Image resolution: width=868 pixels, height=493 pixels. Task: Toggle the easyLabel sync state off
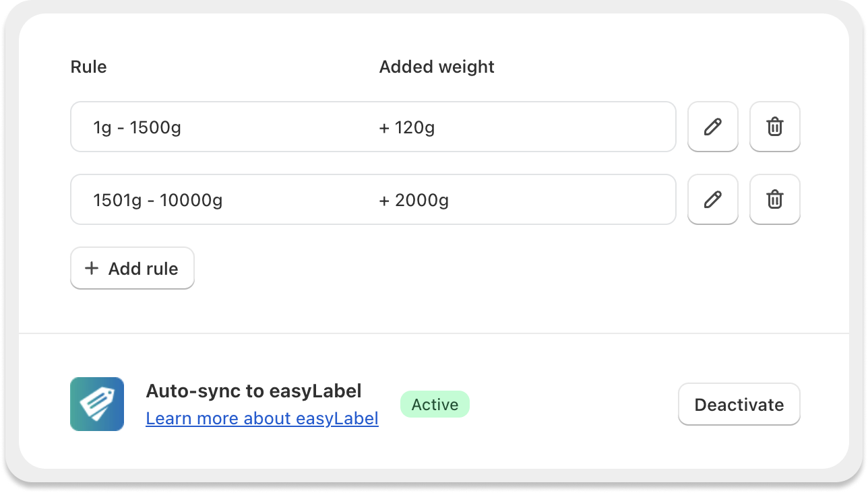[x=739, y=404]
